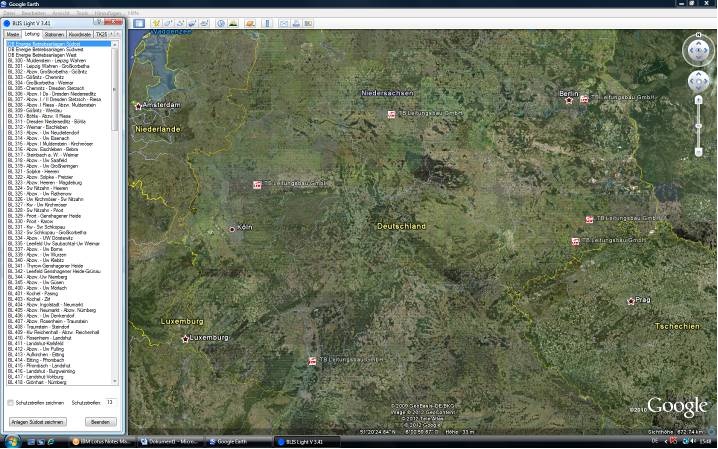The image size is (718, 449).
Task: Click the TB Leitungsbau marker near Berlin
Action: [x=584, y=99]
